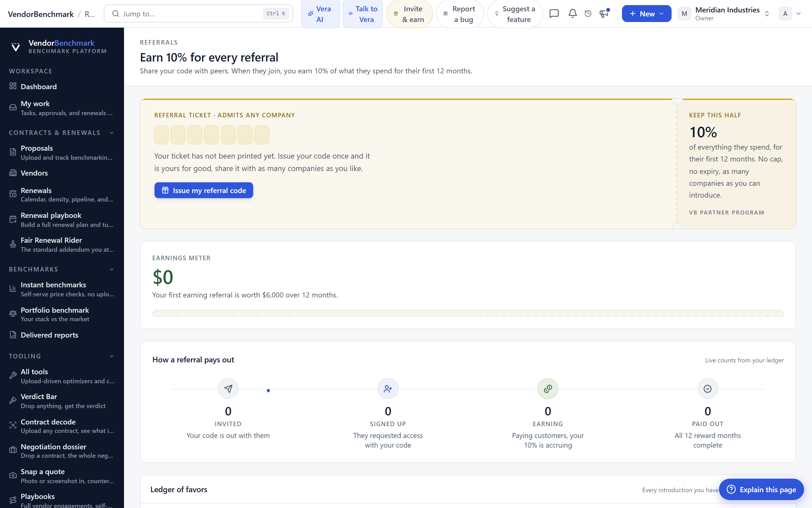
Task: Click the Proposals document icon
Action: click(x=13, y=152)
